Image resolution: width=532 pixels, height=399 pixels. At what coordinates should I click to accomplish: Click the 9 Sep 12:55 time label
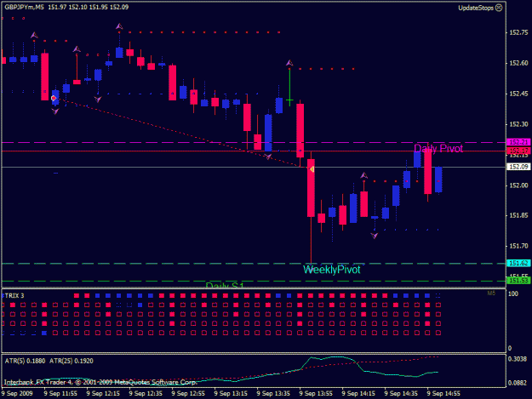(188, 394)
